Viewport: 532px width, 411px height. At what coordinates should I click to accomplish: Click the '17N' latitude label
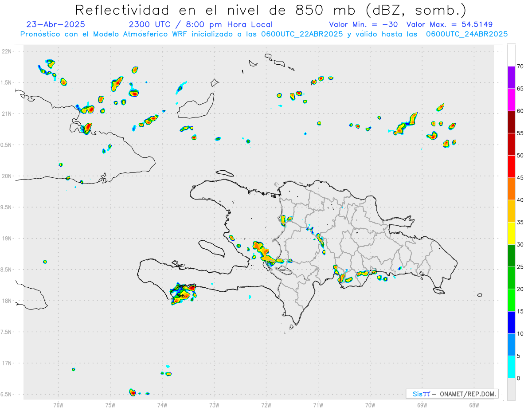pos(8,363)
